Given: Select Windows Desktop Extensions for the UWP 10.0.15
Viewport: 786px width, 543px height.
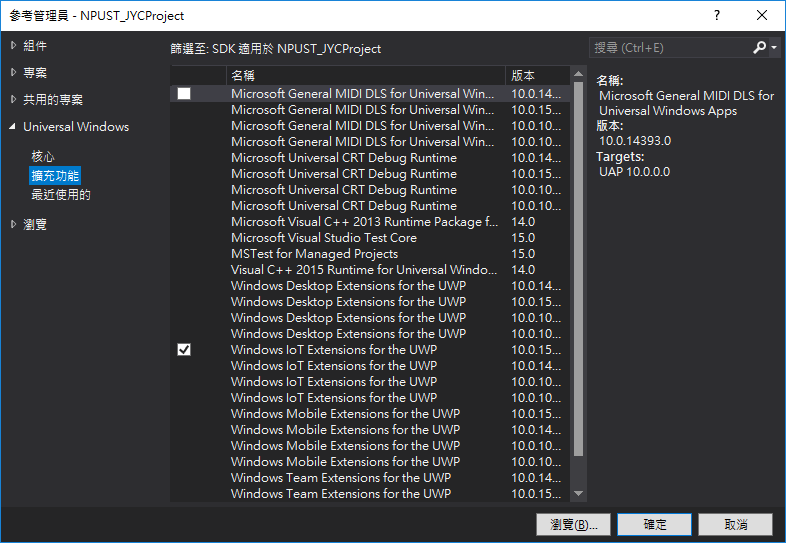Looking at the screenshot, I should point(370,302).
